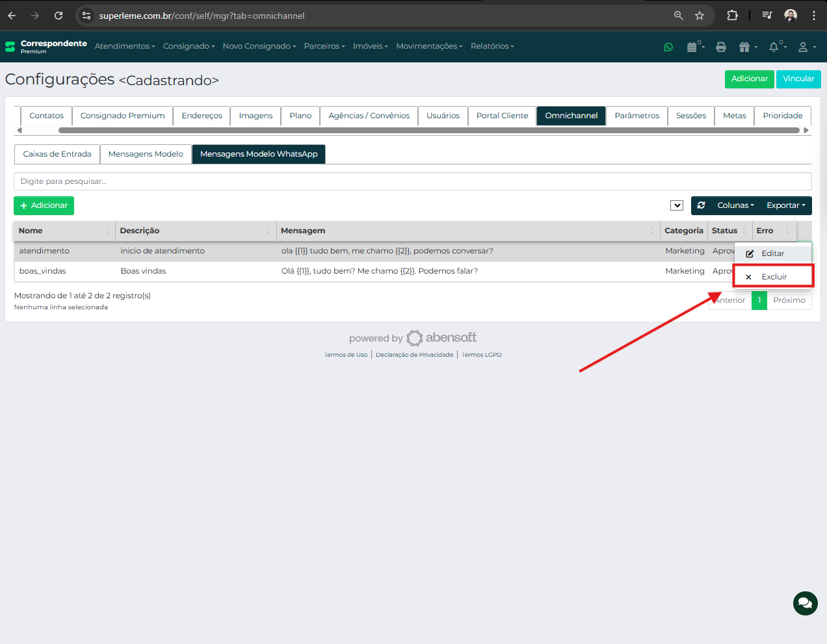Bookmark the page with the star icon
This screenshot has height=644, width=827.
(700, 16)
